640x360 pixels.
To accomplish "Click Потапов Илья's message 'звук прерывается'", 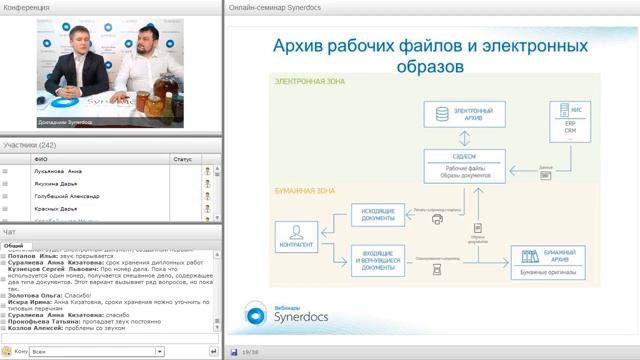I will (60, 256).
